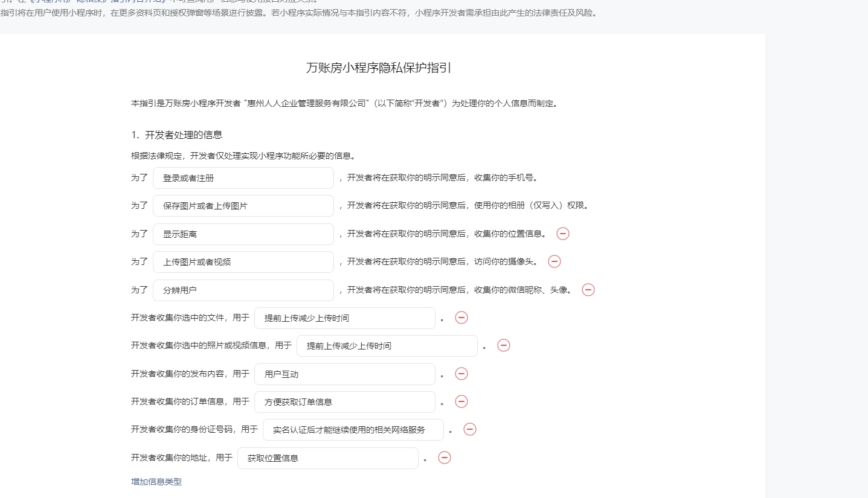Click the developer company name 惠州人人企业管理服务有限公司
This screenshot has height=498, width=868.
point(307,103)
